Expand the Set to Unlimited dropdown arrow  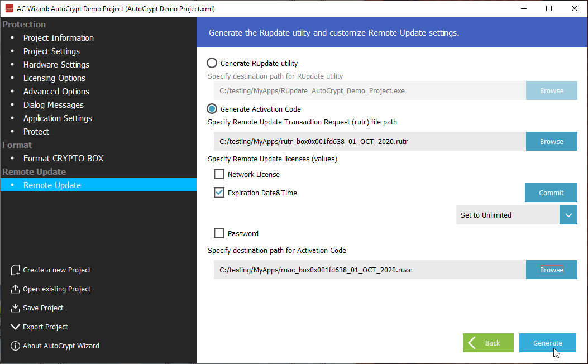[568, 215]
